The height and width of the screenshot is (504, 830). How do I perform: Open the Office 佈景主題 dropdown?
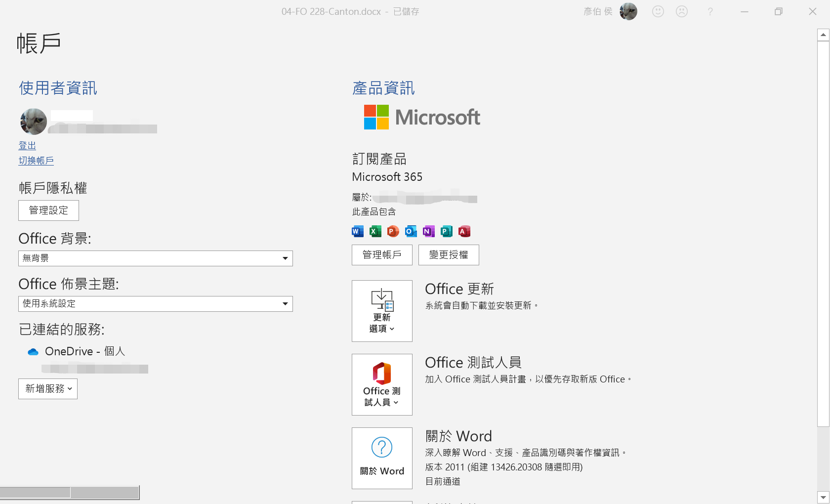pos(156,304)
